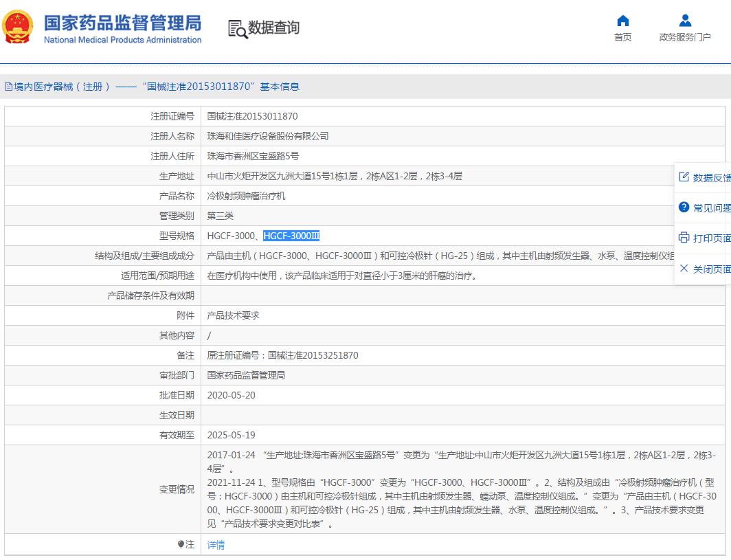Click the highlighted HGCF-3000Ⅲ model text
The image size is (731, 560).
click(x=291, y=236)
